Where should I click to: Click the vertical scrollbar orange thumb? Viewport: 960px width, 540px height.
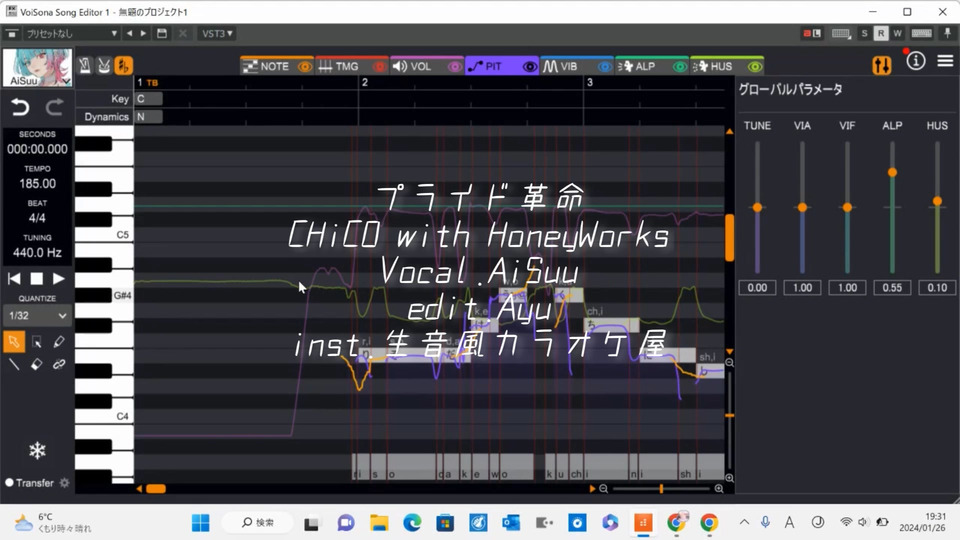729,238
